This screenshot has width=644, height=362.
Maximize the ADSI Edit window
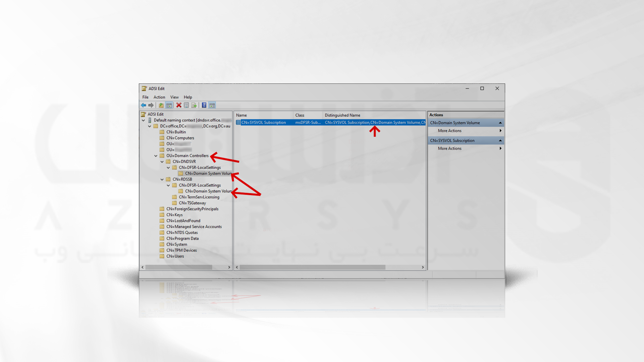[482, 88]
